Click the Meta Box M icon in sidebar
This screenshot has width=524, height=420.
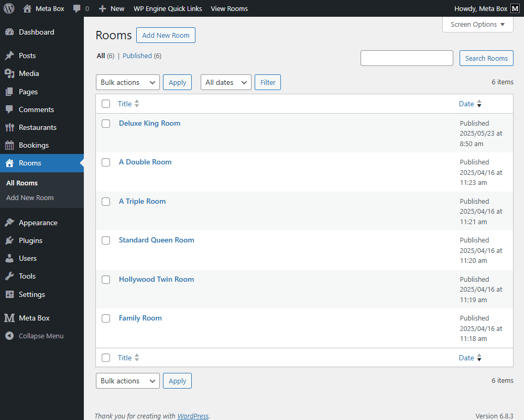pyautogui.click(x=9, y=318)
